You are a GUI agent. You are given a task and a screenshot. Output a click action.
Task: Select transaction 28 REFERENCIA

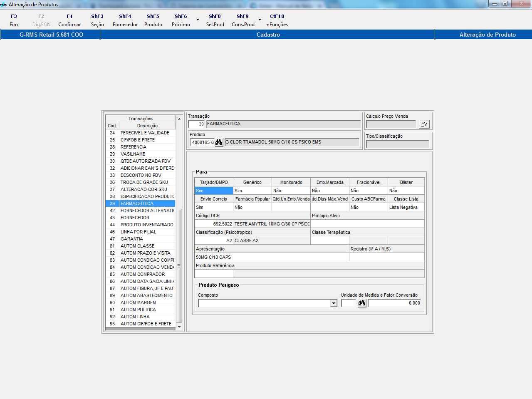(140, 147)
